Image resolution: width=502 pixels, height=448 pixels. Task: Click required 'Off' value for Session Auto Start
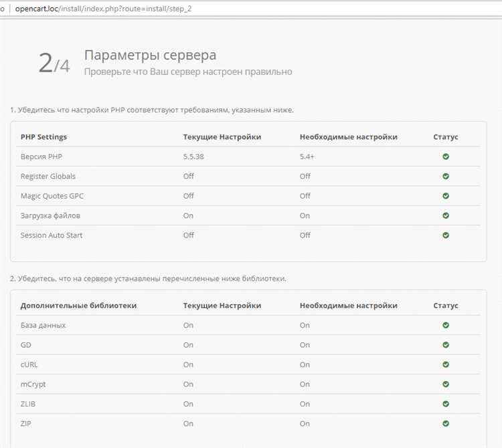click(305, 235)
